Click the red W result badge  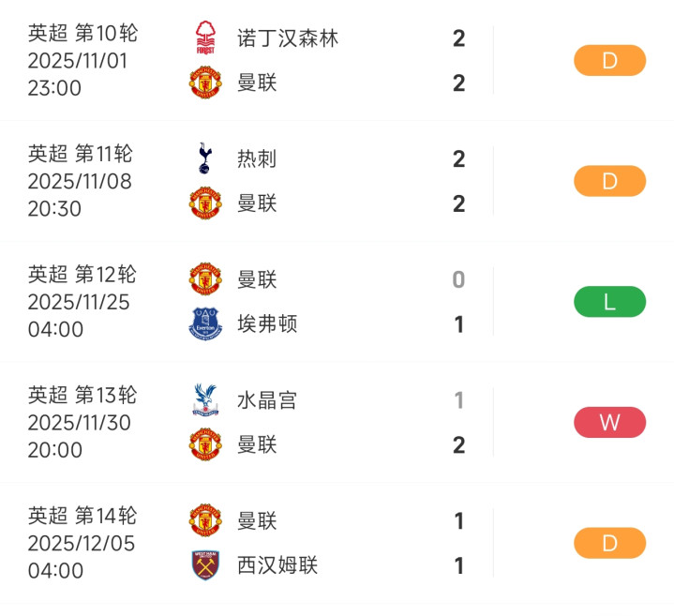pos(609,422)
